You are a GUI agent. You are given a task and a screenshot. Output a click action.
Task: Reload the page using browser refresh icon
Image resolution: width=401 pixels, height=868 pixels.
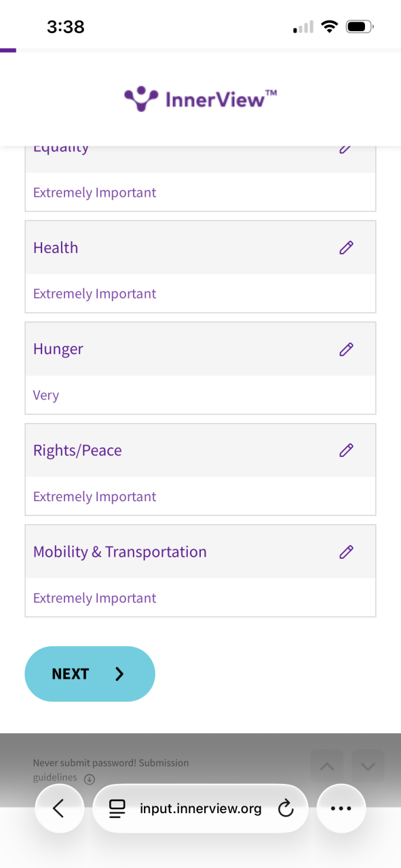[286, 808]
